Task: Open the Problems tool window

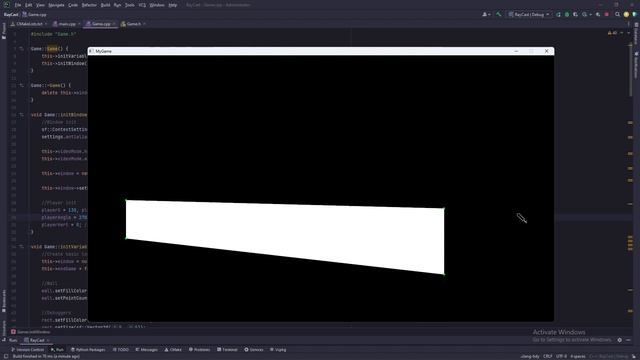Action: (x=199, y=350)
